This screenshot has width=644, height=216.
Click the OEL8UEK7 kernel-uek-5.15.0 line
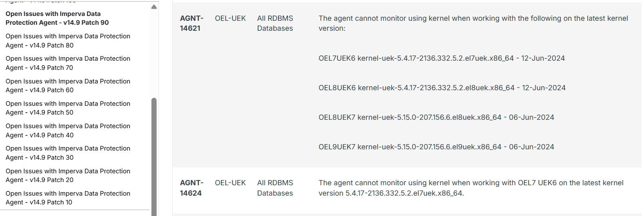point(436,117)
